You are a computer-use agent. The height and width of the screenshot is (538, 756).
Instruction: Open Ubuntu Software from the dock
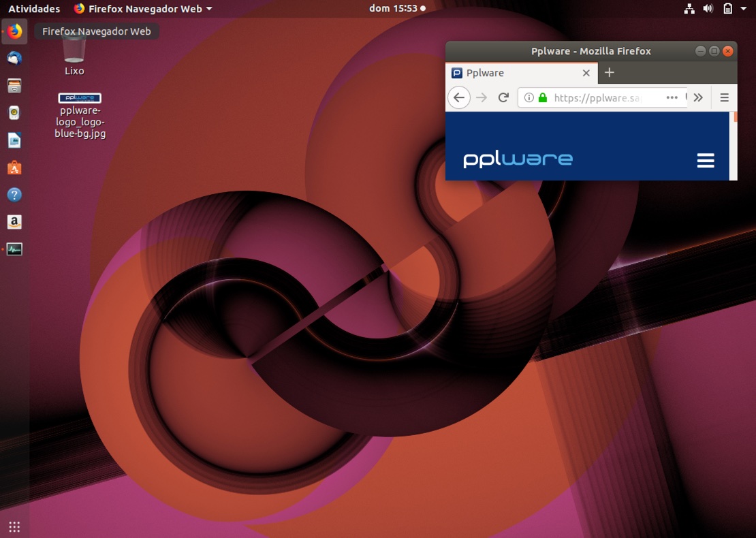[x=14, y=167]
